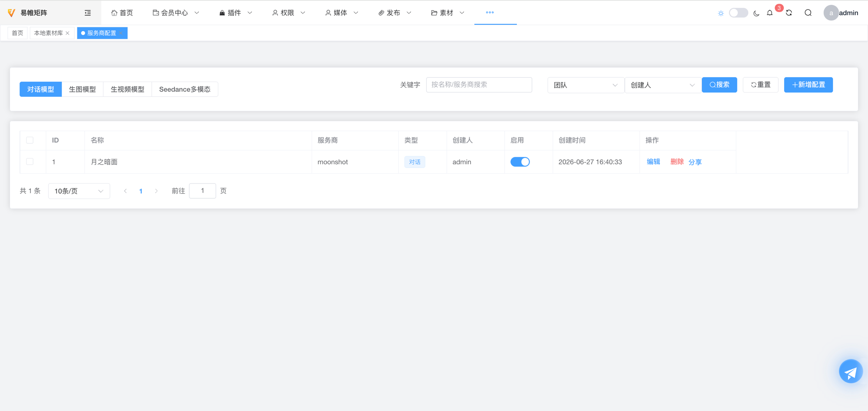868x411 pixels.
Task: Open notifications bell icon
Action: pos(770,13)
